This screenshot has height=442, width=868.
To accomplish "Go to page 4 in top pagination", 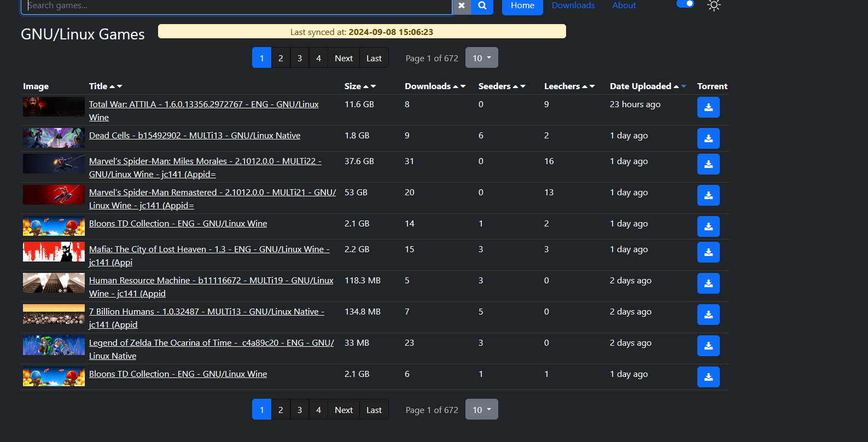I will tap(318, 58).
